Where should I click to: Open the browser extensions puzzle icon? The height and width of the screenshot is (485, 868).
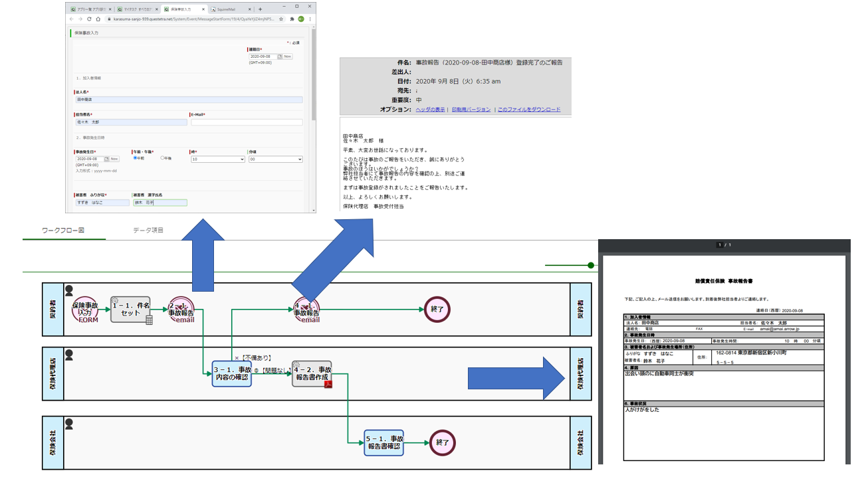coord(292,19)
